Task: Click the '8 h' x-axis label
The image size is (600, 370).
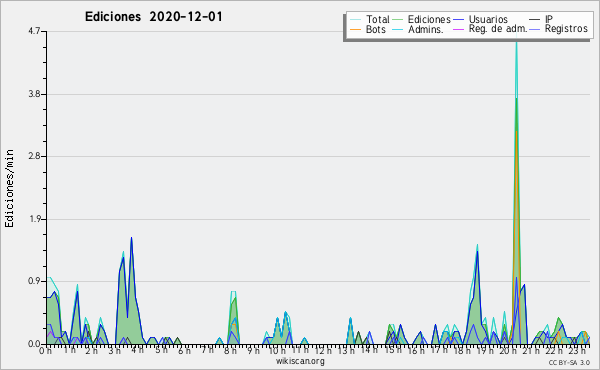Action: coord(230,350)
